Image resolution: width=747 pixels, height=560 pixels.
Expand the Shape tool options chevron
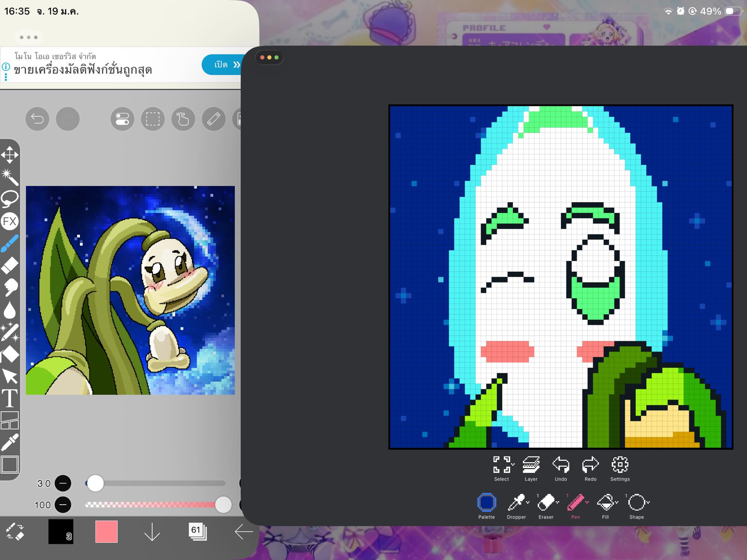[x=648, y=502]
